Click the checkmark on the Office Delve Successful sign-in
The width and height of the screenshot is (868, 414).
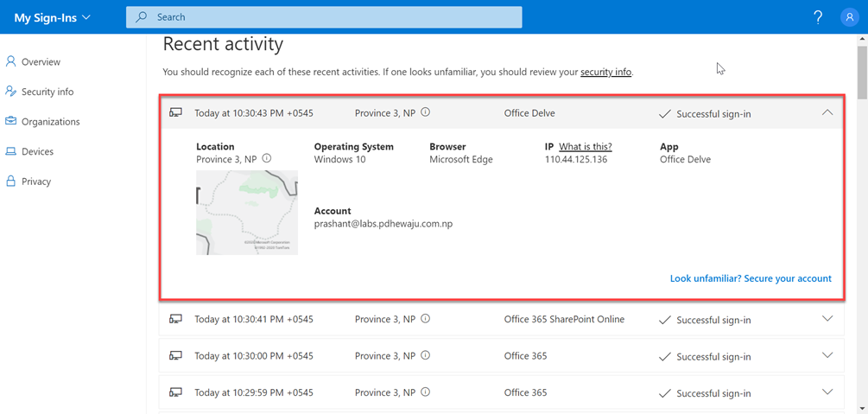click(x=665, y=113)
